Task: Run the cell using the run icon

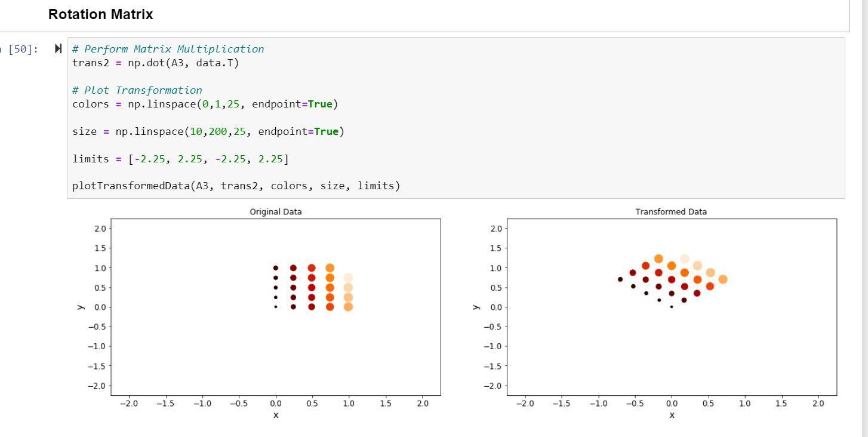Action: tap(59, 48)
